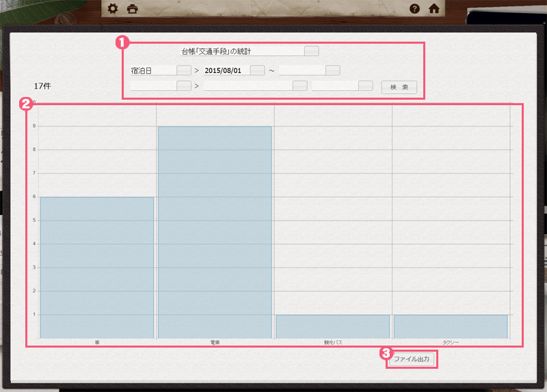Open the end date picker after the tilde

pyautogui.click(x=332, y=70)
